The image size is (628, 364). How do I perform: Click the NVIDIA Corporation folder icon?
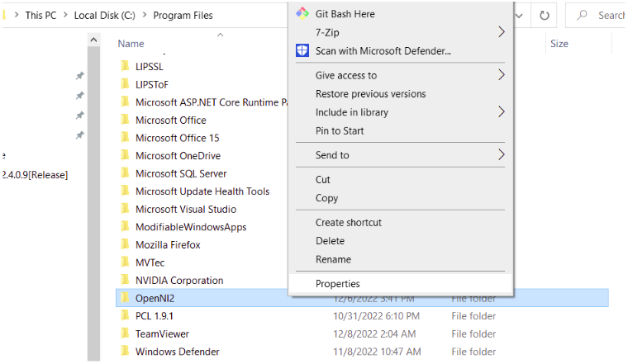coord(125,280)
